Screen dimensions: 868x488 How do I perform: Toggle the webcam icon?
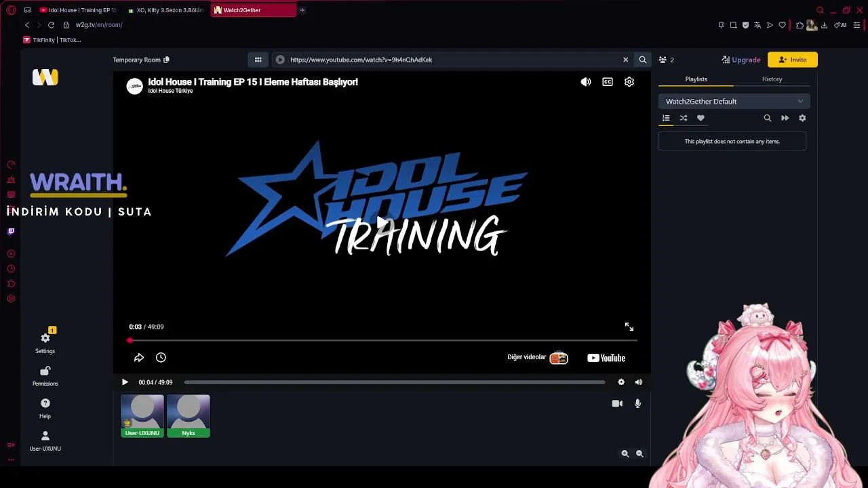(617, 403)
